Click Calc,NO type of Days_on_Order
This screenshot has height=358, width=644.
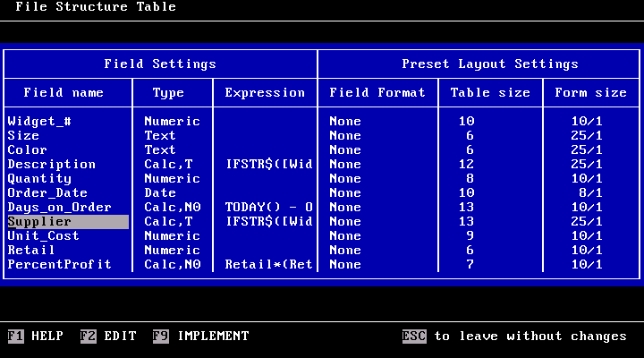(172, 207)
